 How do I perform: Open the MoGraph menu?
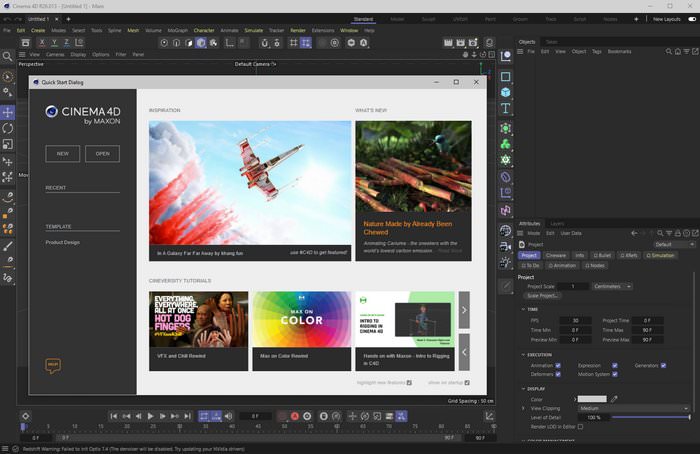[176, 30]
